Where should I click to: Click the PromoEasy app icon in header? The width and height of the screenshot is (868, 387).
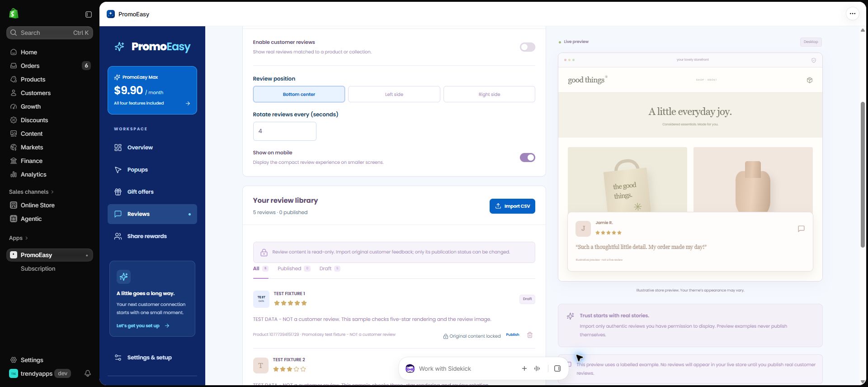pyautogui.click(x=111, y=14)
